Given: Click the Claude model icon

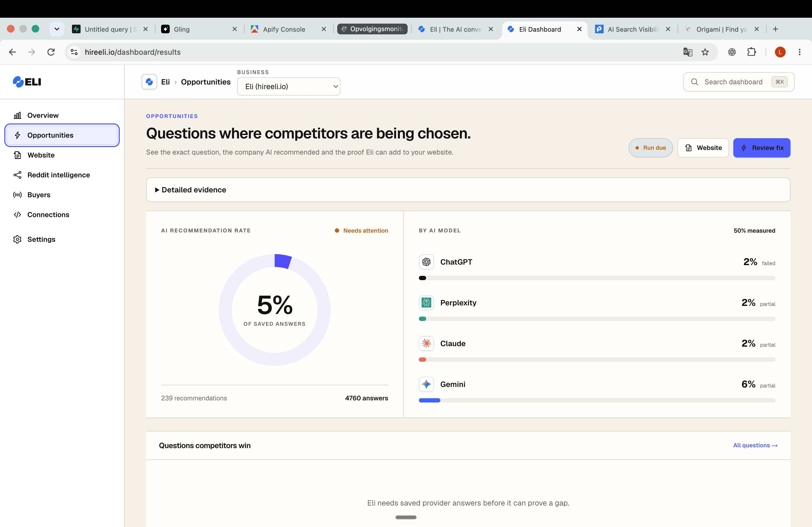Looking at the screenshot, I should click(x=426, y=343).
